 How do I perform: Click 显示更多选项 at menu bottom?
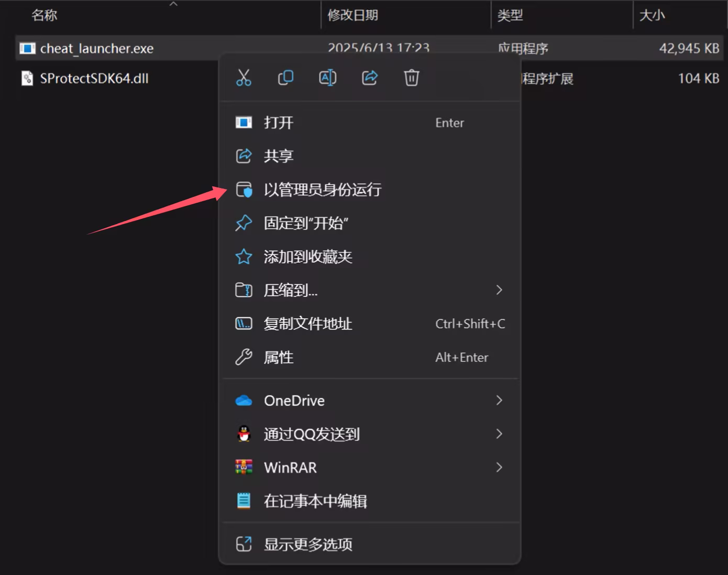(x=307, y=544)
